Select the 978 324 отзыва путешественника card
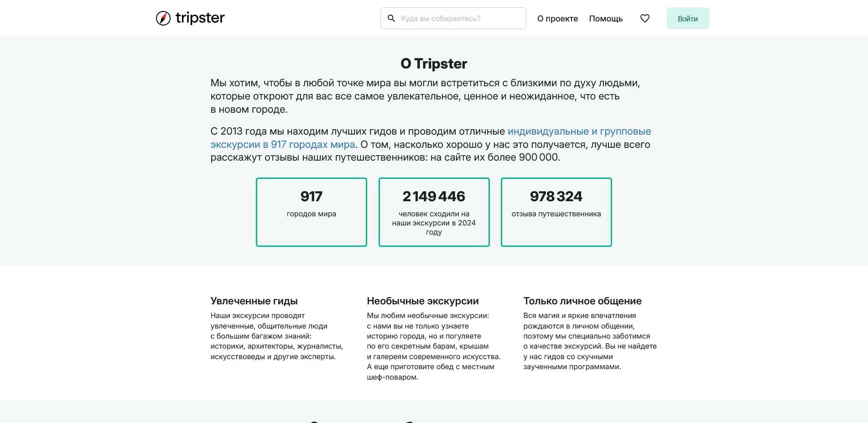The width and height of the screenshot is (868, 423). [x=556, y=212]
